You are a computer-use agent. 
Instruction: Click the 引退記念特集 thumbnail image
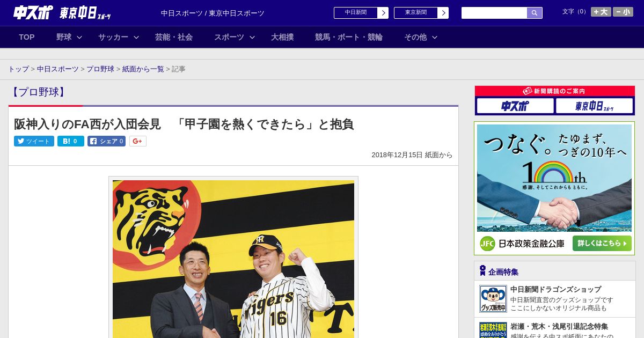point(493,330)
